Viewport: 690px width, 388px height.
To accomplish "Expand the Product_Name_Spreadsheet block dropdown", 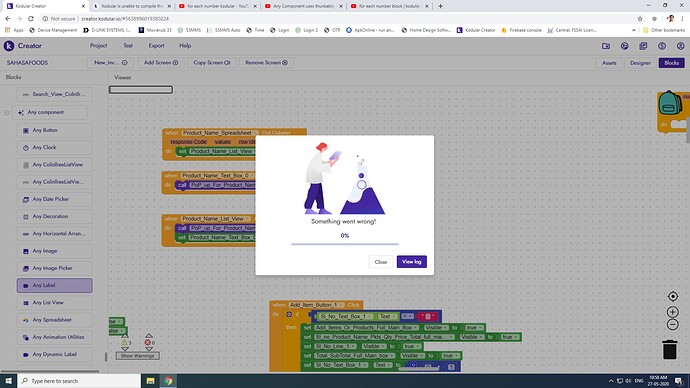I will tap(255, 133).
